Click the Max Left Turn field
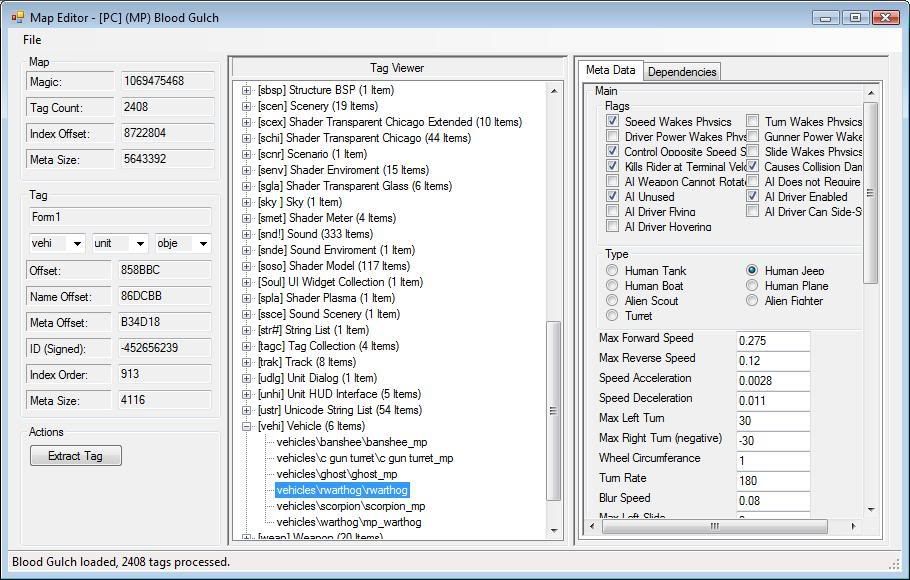Viewport: 910px width, 580px height. [773, 421]
